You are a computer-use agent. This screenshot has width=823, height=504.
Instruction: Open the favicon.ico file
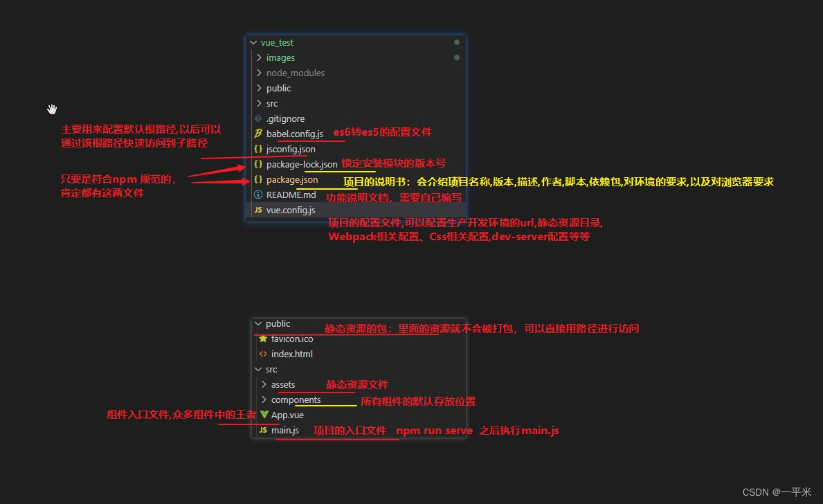(292, 339)
